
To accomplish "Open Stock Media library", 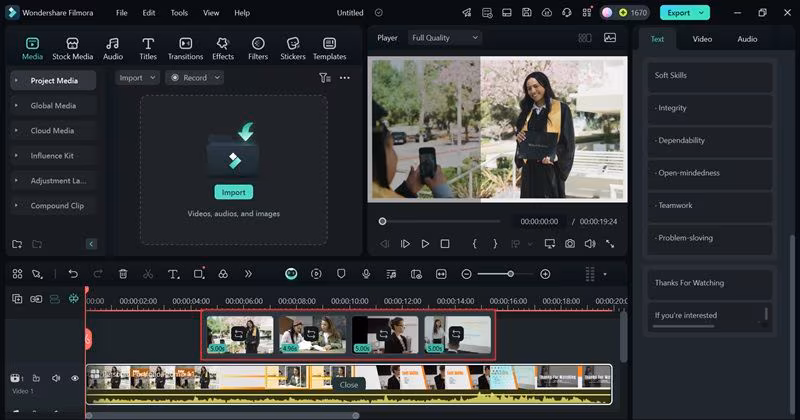I will pos(72,49).
